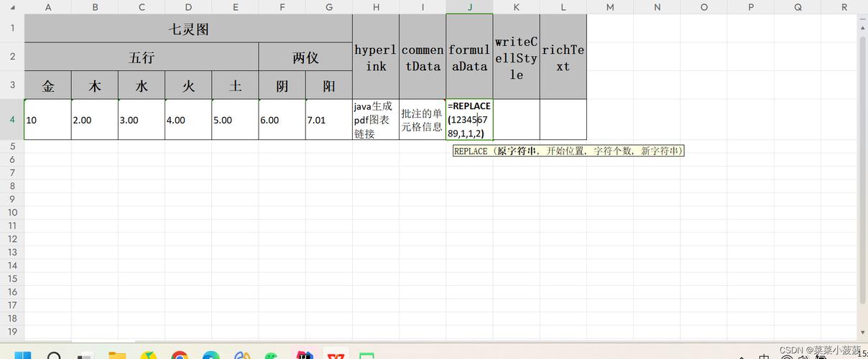Select the 火 header cell
The width and height of the screenshot is (868, 359).
[188, 85]
